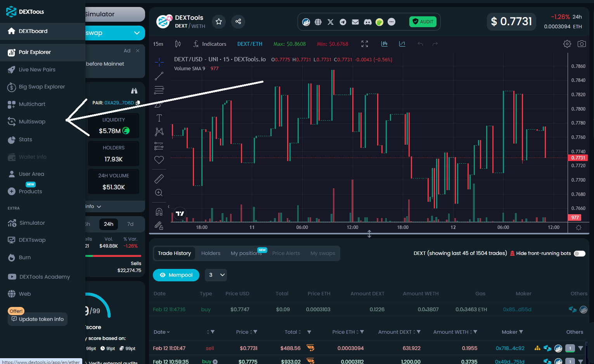Change candlestick chart style
Screen dimensions: 594x364
178,44
